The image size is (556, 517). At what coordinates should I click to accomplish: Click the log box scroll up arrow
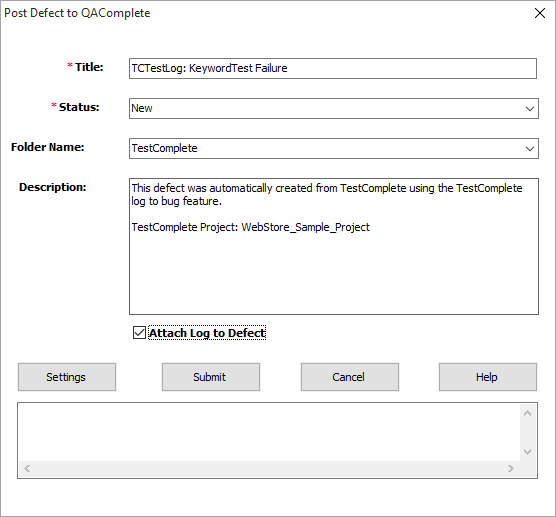(527, 413)
